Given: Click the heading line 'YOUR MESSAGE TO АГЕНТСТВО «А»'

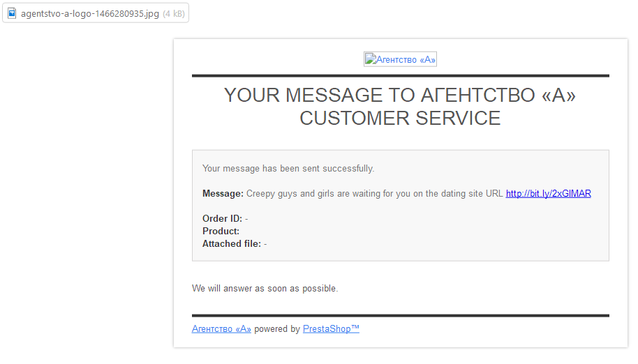Looking at the screenshot, I should [400, 96].
